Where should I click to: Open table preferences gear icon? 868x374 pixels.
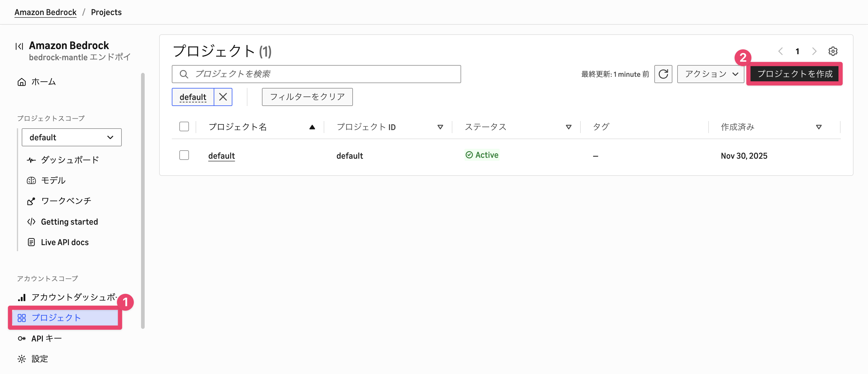point(833,51)
